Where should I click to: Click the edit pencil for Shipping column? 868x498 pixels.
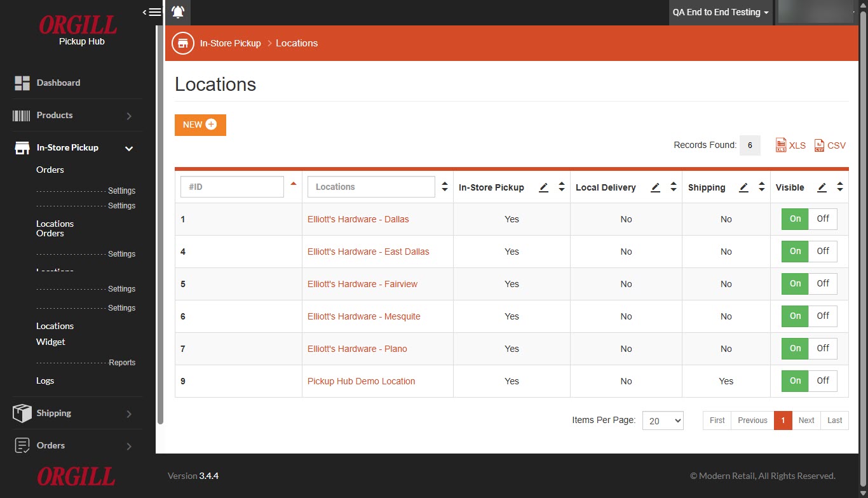[x=744, y=187]
